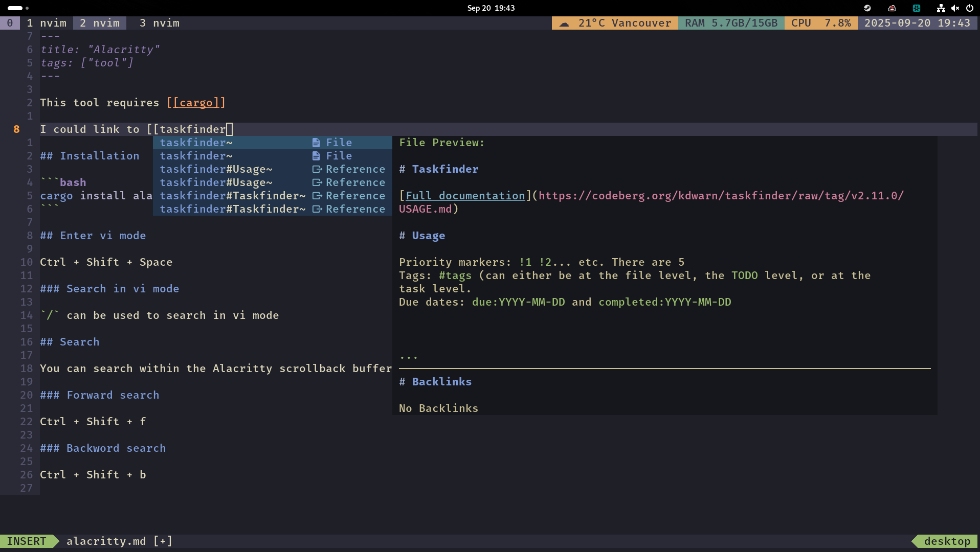Click the codeberg.org taskfinder URL

click(x=721, y=196)
